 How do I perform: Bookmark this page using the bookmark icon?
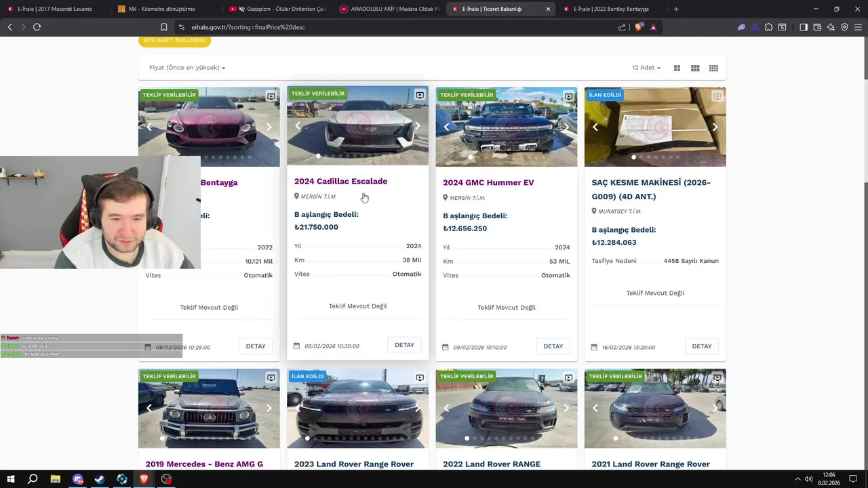[163, 27]
